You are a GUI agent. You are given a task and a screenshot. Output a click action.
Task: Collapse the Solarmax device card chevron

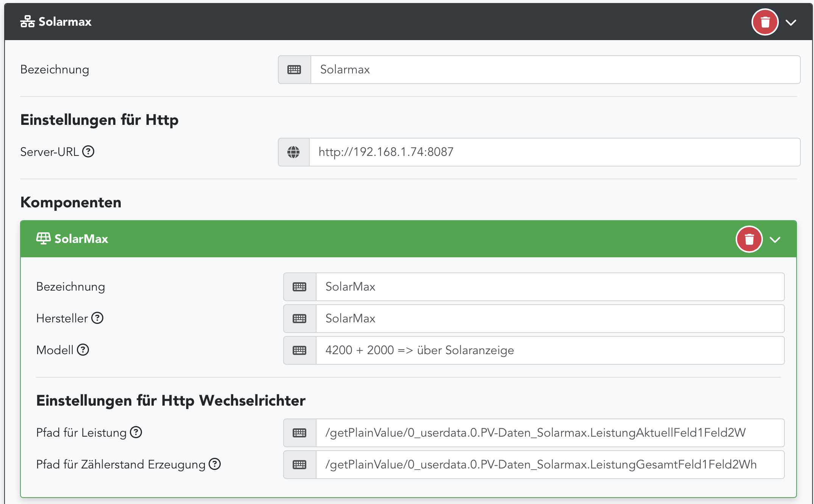pos(791,22)
